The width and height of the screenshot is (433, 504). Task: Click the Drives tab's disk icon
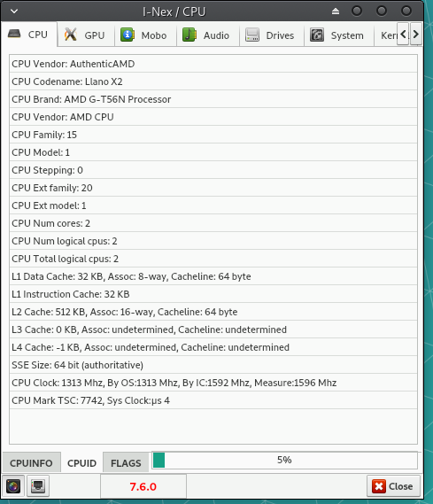pyautogui.click(x=252, y=35)
